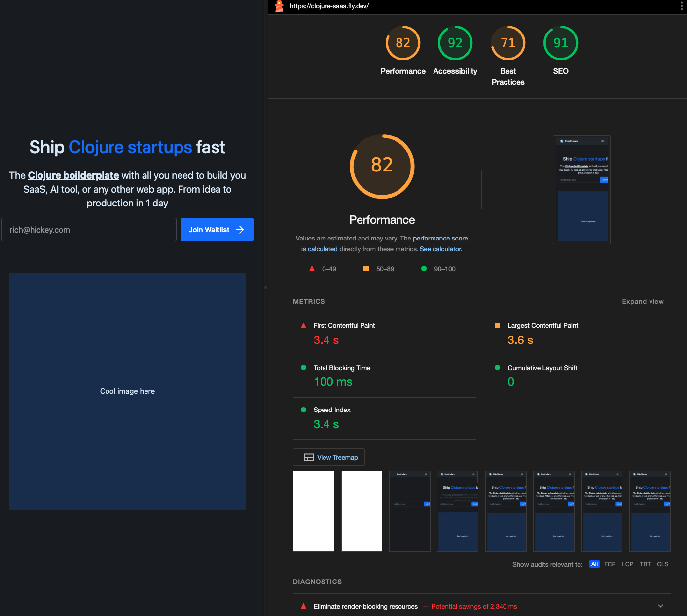Image resolution: width=687 pixels, height=616 pixels.
Task: Jump to Best Practices score gauge
Action: pyautogui.click(x=508, y=43)
